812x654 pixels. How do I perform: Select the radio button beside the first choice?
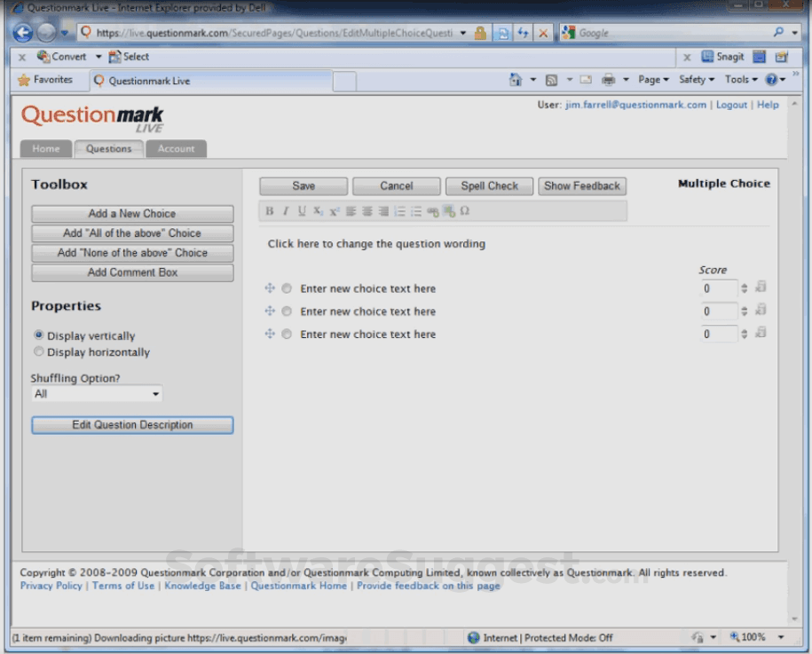[x=284, y=288]
